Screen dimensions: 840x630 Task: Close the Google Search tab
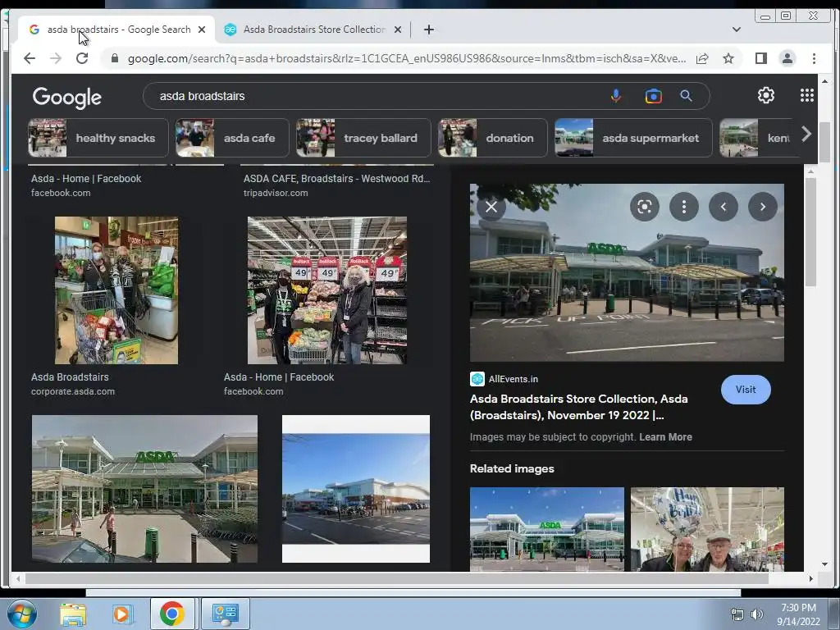tap(202, 30)
